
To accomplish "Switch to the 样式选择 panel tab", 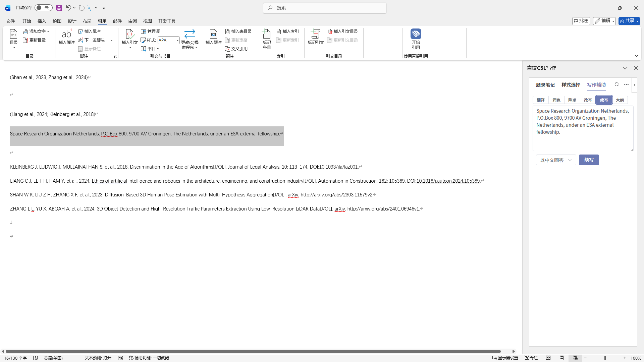I will 571,85.
